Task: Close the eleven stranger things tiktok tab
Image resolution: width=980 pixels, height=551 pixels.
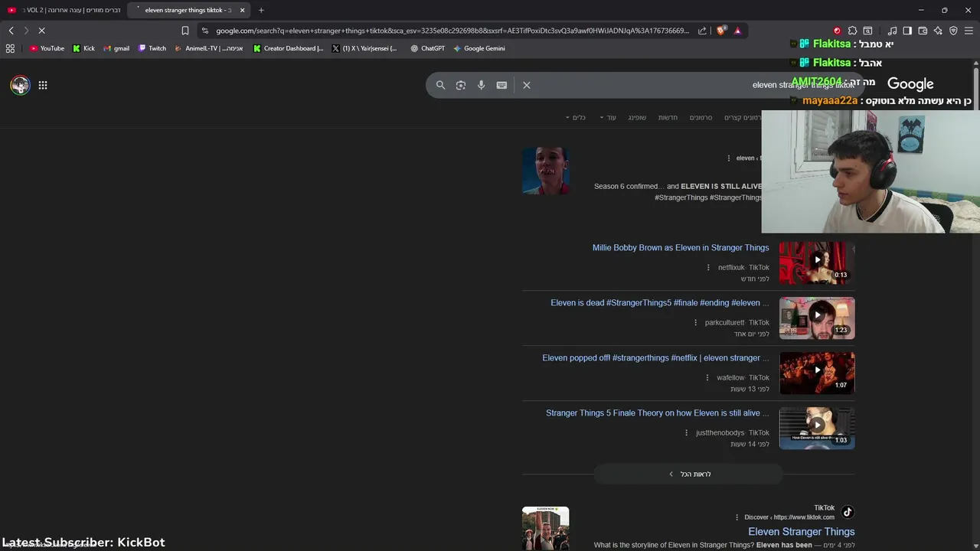Action: 242,10
